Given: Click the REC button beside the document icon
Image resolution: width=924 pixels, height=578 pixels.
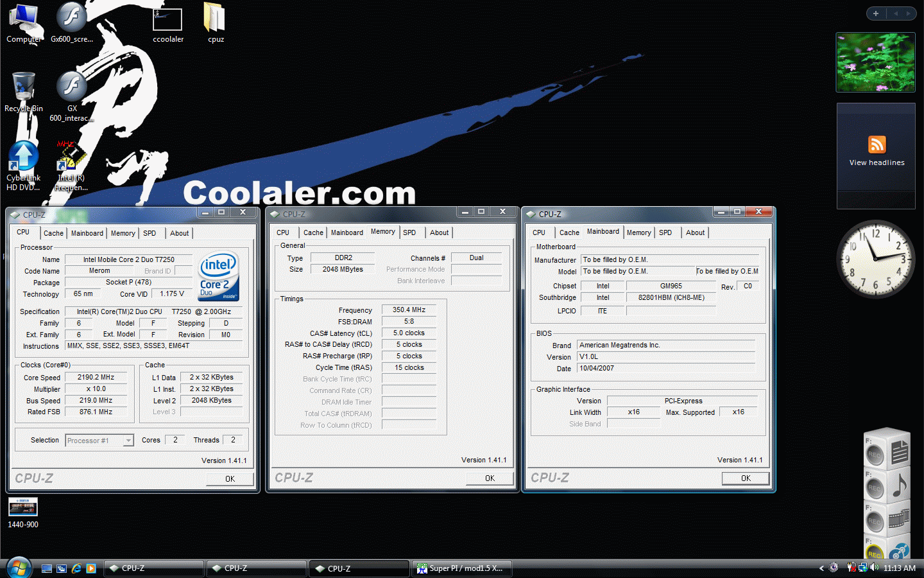Looking at the screenshot, I should coord(875,455).
